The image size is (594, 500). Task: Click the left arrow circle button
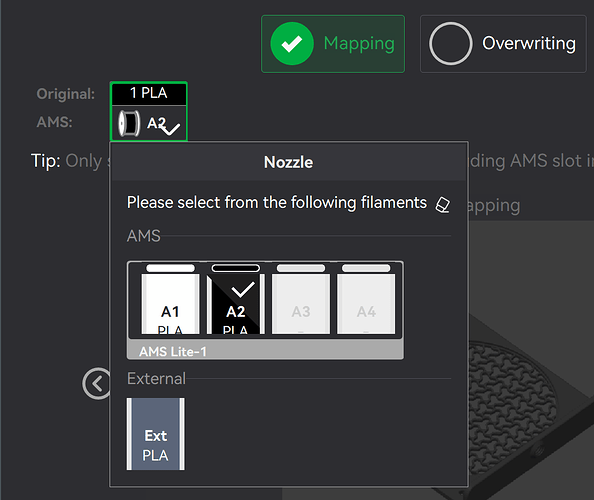(97, 383)
